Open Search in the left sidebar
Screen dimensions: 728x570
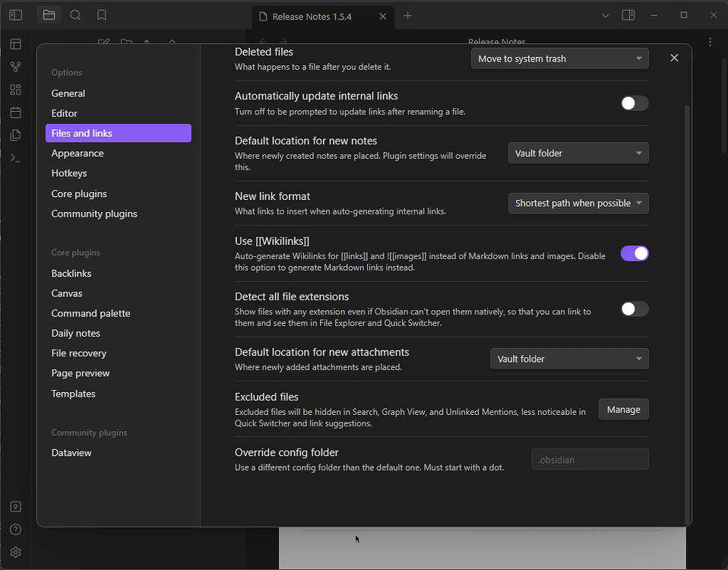tap(75, 14)
